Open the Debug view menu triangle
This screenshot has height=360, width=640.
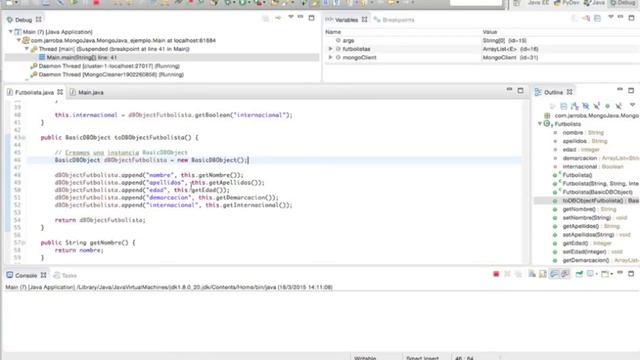[291, 17]
